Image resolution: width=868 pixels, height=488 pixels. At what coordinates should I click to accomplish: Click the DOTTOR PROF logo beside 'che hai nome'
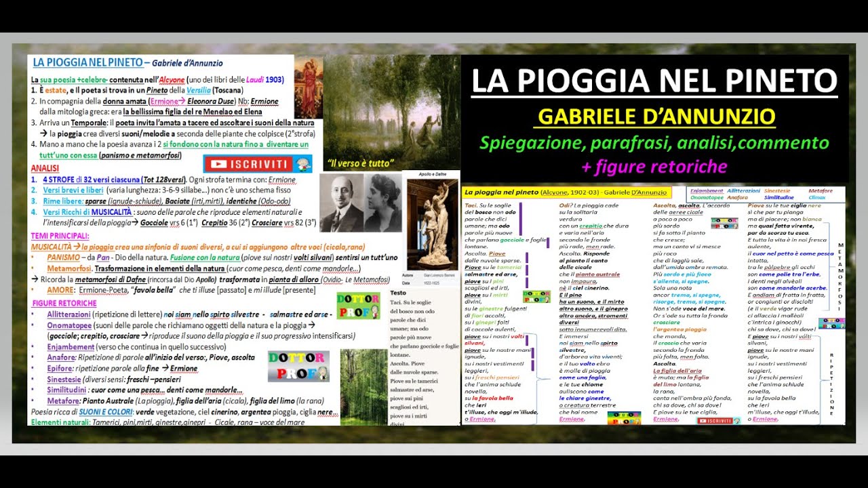[624, 417]
